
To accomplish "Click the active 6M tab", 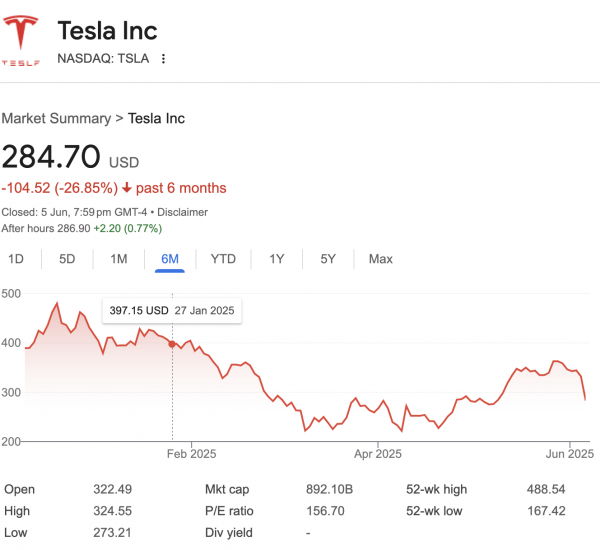I will 170,259.
